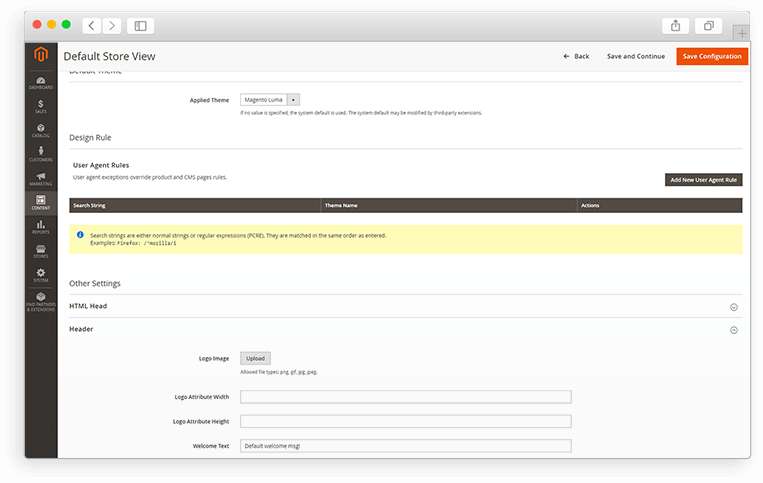
Task: Click the Theme Name column header
Action: point(449,205)
